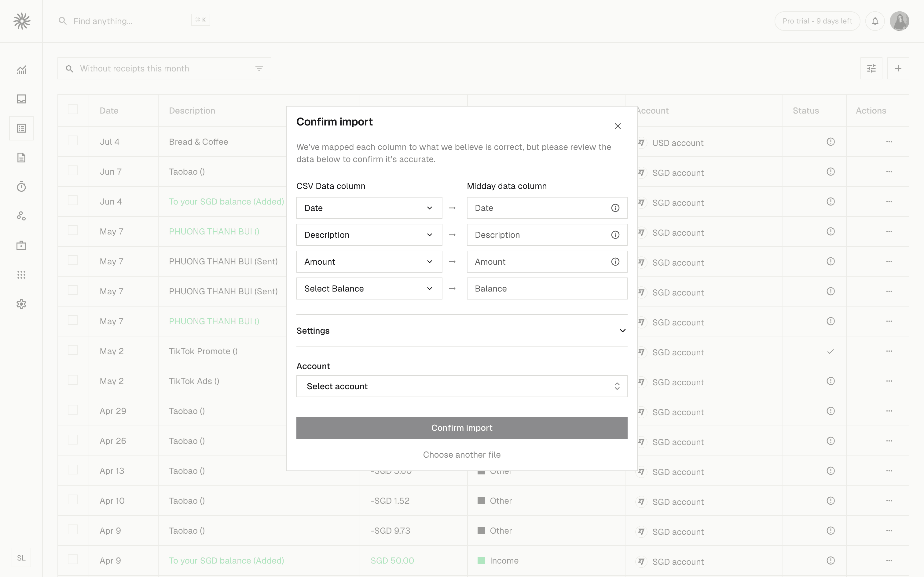This screenshot has width=924, height=577.
Task: Open the Inbox icon in sidebar
Action: click(x=21, y=99)
